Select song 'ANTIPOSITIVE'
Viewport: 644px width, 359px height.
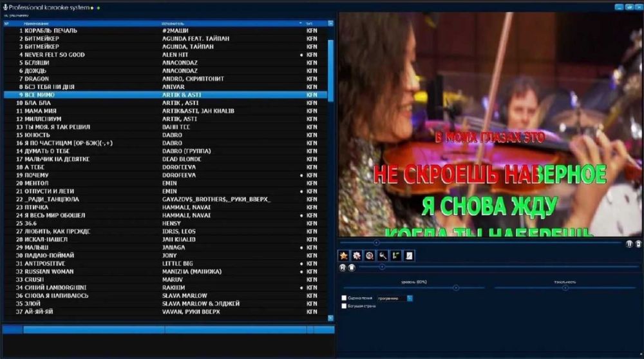pos(45,264)
